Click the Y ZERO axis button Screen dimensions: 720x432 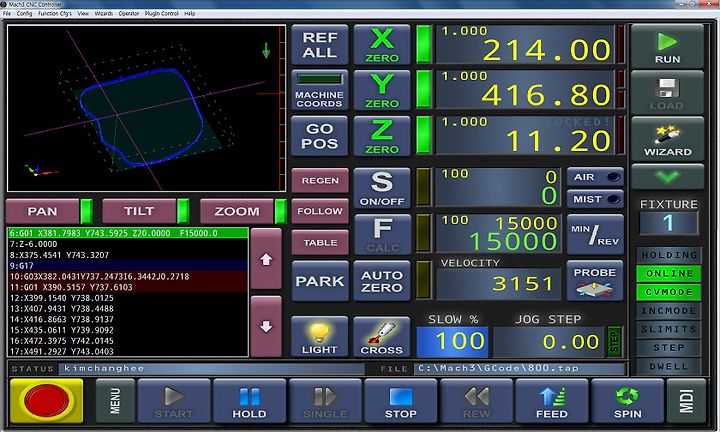pos(382,90)
